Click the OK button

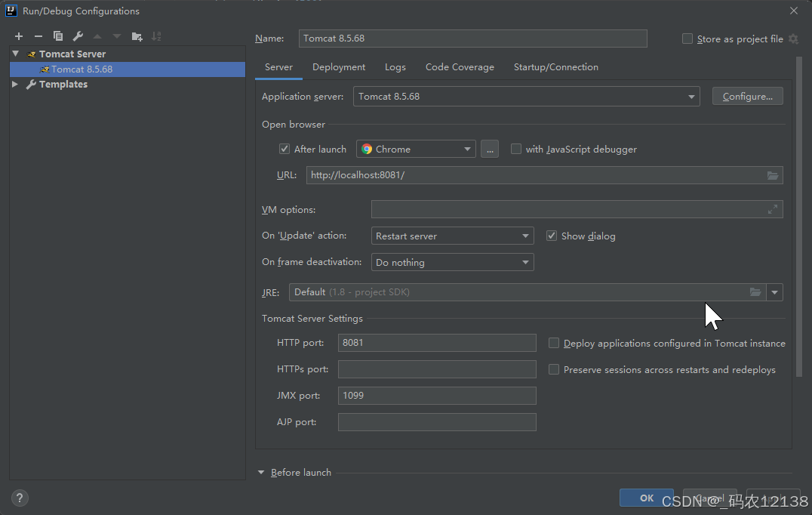coord(646,498)
